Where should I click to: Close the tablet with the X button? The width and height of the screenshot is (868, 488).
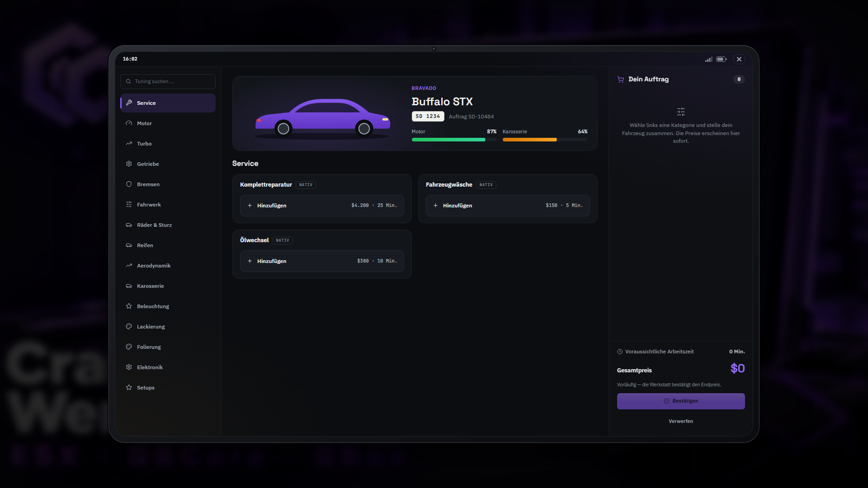[x=739, y=59]
